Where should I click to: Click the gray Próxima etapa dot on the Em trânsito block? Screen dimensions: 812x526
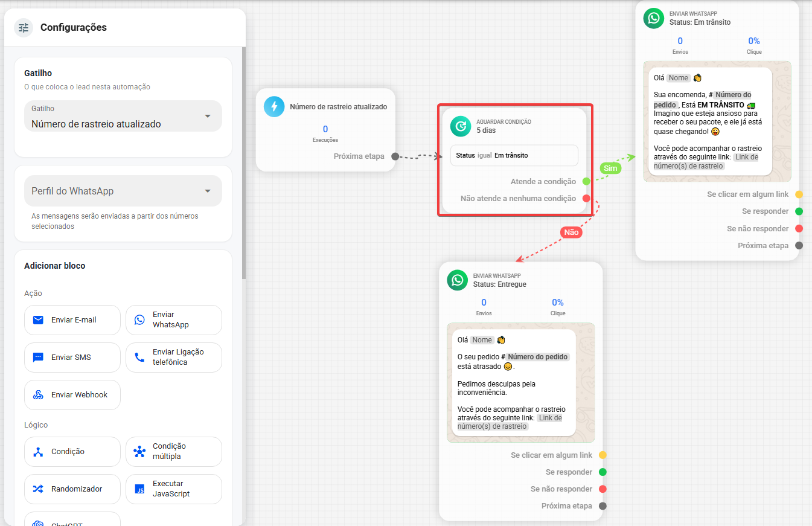[799, 246]
